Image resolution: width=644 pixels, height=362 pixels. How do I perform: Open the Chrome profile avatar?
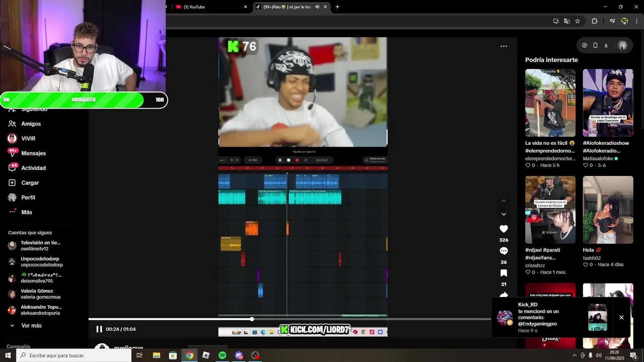(x=624, y=21)
